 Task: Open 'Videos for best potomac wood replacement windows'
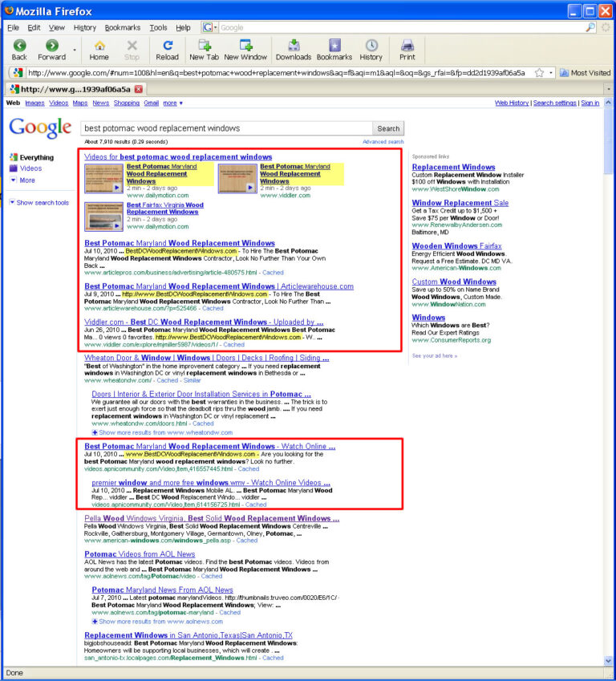pos(178,156)
